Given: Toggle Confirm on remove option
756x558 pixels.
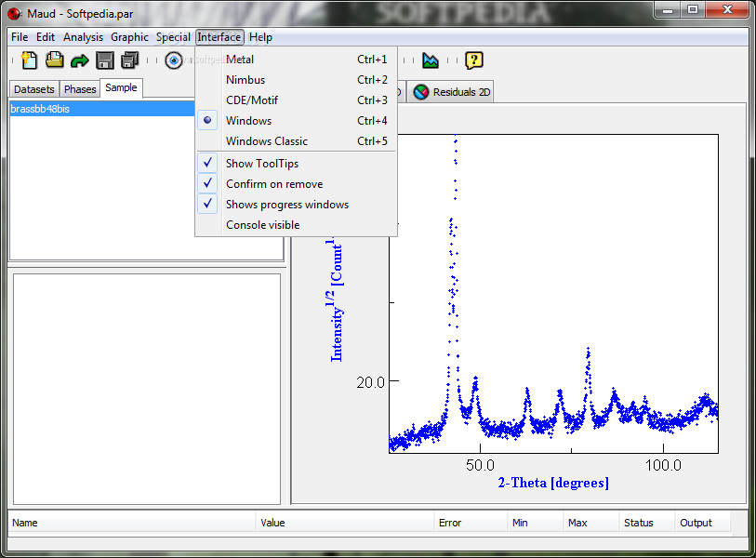Looking at the screenshot, I should pyautogui.click(x=296, y=184).
